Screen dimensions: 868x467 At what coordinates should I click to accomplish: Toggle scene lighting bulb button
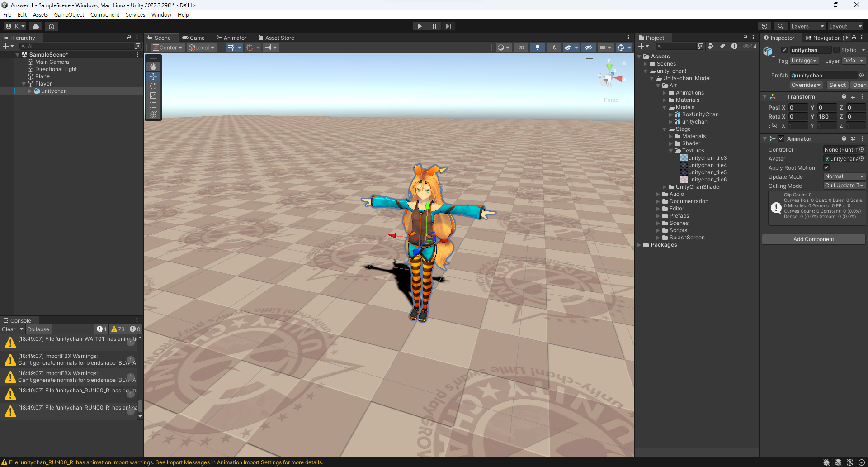[x=537, y=48]
